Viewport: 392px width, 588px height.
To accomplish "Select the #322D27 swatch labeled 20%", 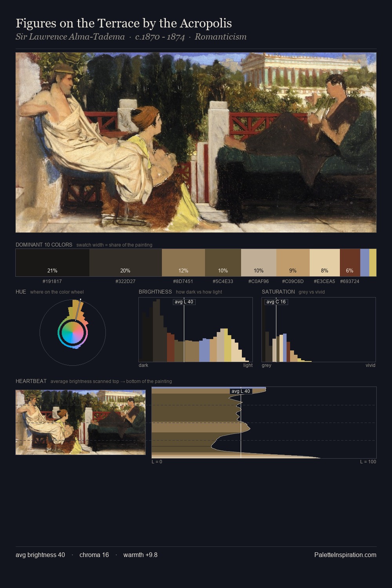I will (x=125, y=263).
